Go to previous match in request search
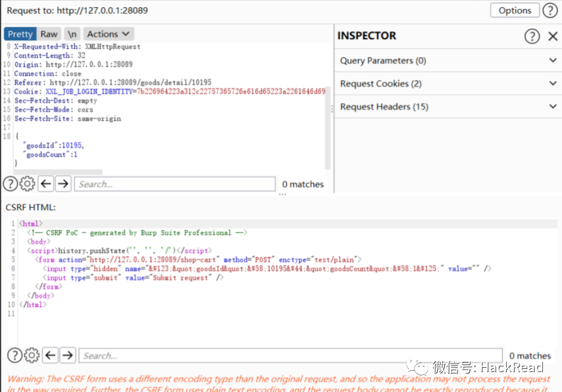This screenshot has width=562, height=392. pos(46,184)
